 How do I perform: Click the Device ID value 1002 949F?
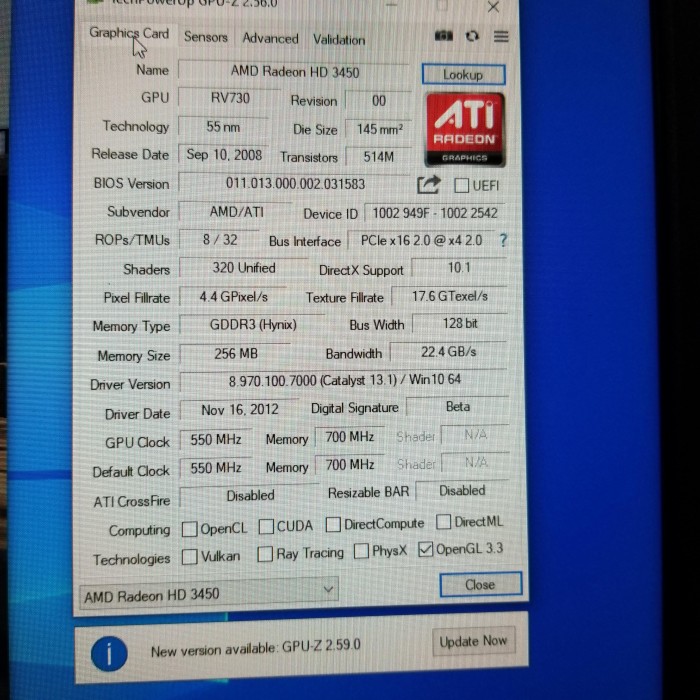(x=434, y=213)
